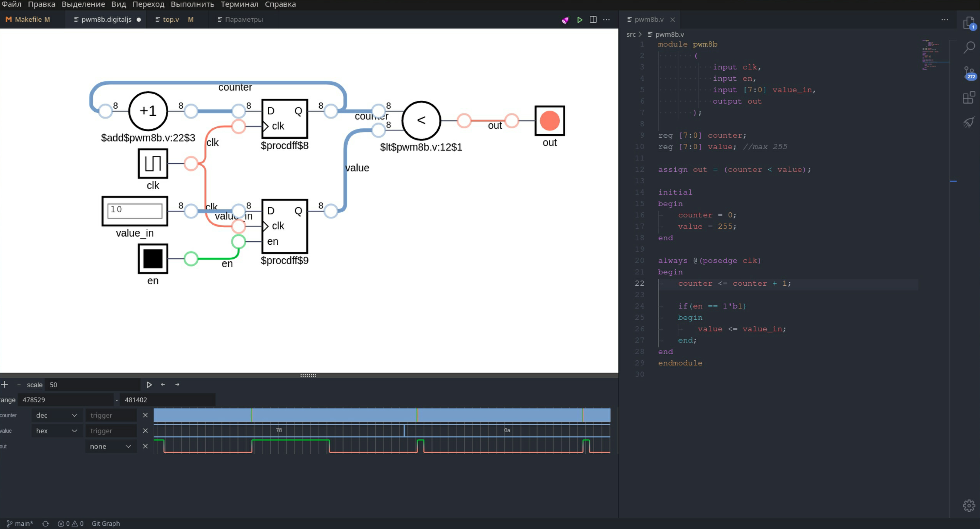Click the scale input field showing 50
980x529 pixels.
pos(92,385)
